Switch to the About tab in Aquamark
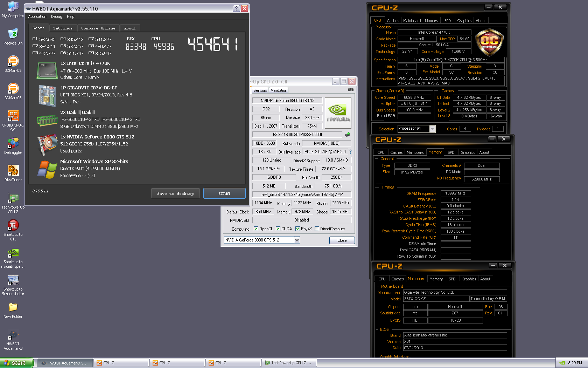 129,28
